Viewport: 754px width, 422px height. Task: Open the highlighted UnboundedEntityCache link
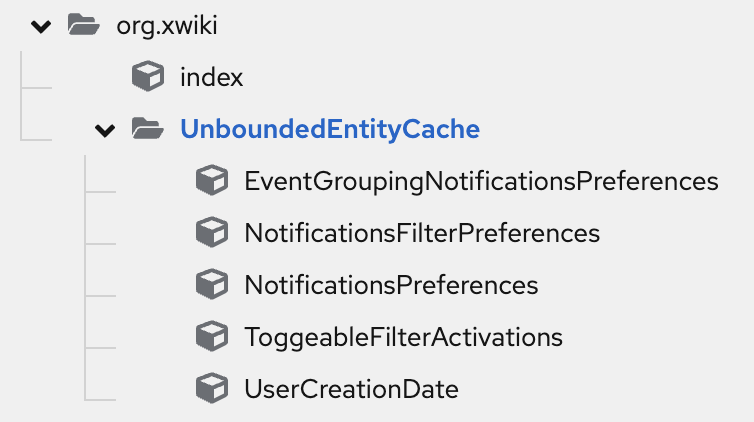(330, 129)
